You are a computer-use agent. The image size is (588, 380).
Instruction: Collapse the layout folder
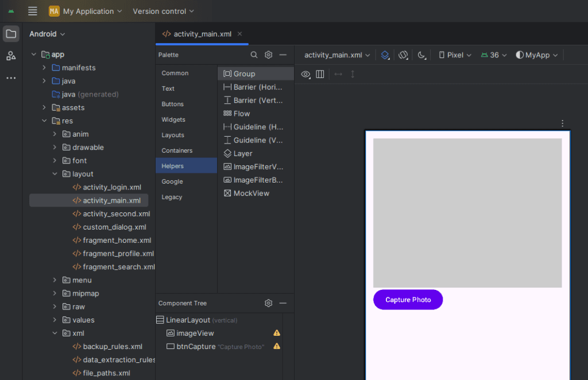(x=55, y=174)
